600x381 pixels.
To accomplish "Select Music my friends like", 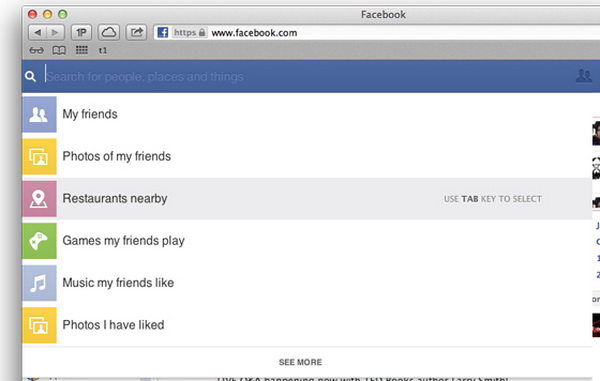I will pyautogui.click(x=307, y=283).
